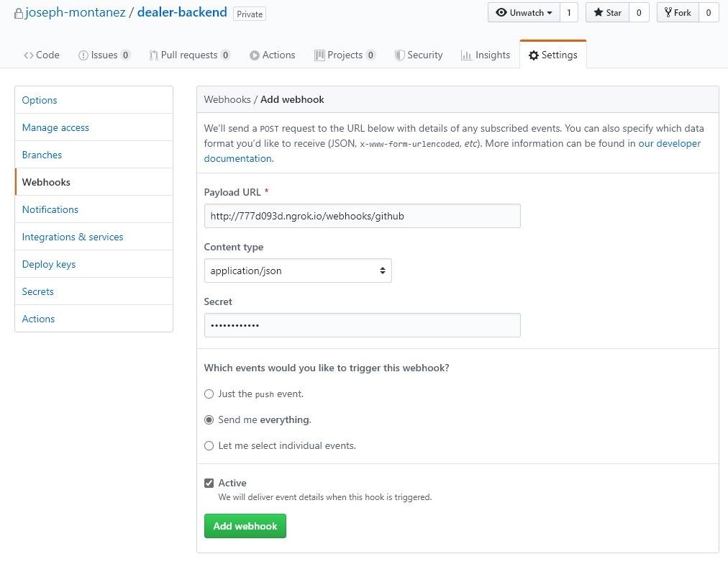Switch to the Issues tab
The height and width of the screenshot is (572, 728).
pyautogui.click(x=104, y=55)
